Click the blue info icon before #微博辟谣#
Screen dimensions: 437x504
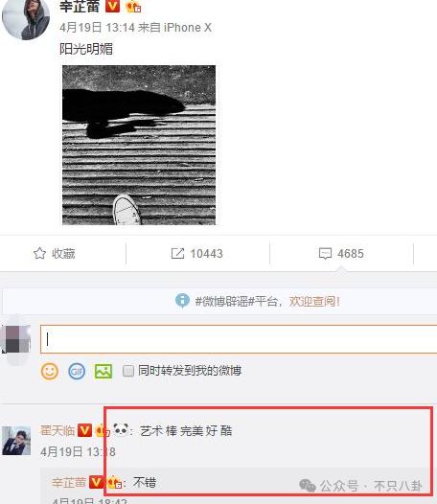tap(182, 301)
